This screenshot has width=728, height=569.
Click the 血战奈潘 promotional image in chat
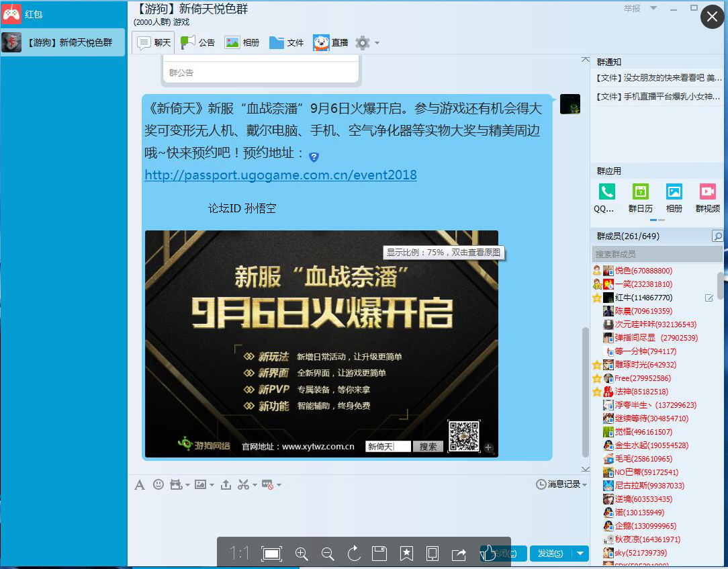(321, 344)
